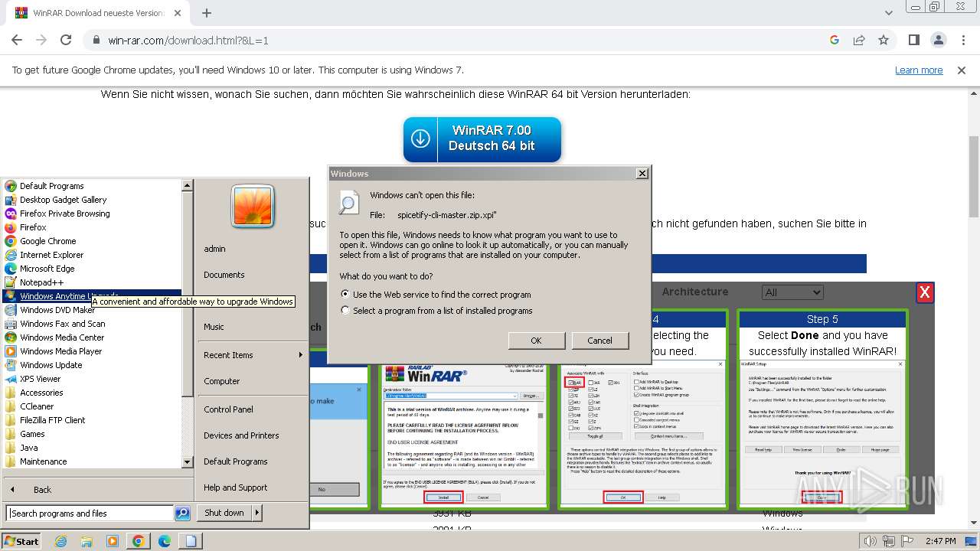Click OK in the Windows dialog
Viewport: 980px width, 551px height.
click(536, 341)
